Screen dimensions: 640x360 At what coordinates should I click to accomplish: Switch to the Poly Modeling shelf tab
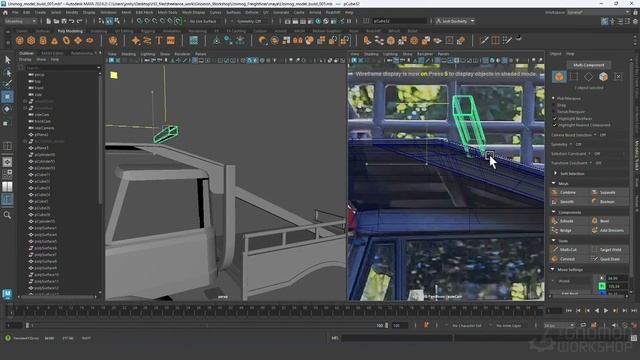70,31
